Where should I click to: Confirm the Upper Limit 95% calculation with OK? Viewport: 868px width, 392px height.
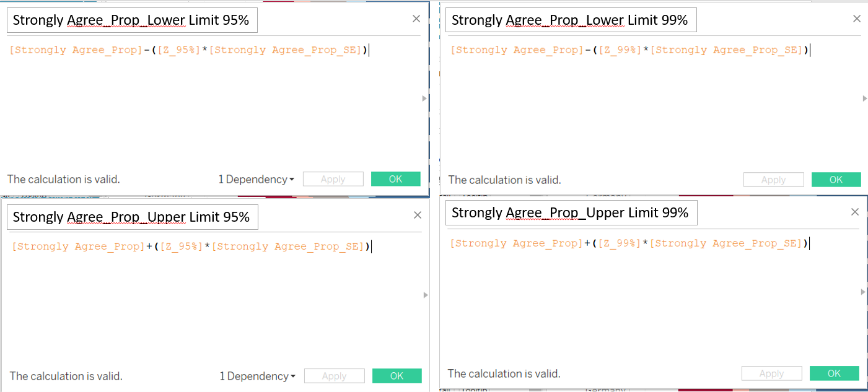click(397, 376)
